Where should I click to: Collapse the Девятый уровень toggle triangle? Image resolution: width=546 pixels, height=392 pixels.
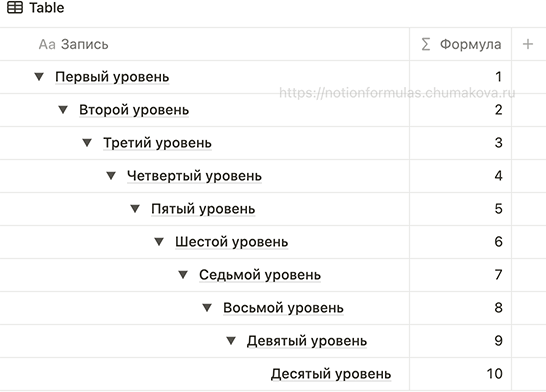(231, 340)
